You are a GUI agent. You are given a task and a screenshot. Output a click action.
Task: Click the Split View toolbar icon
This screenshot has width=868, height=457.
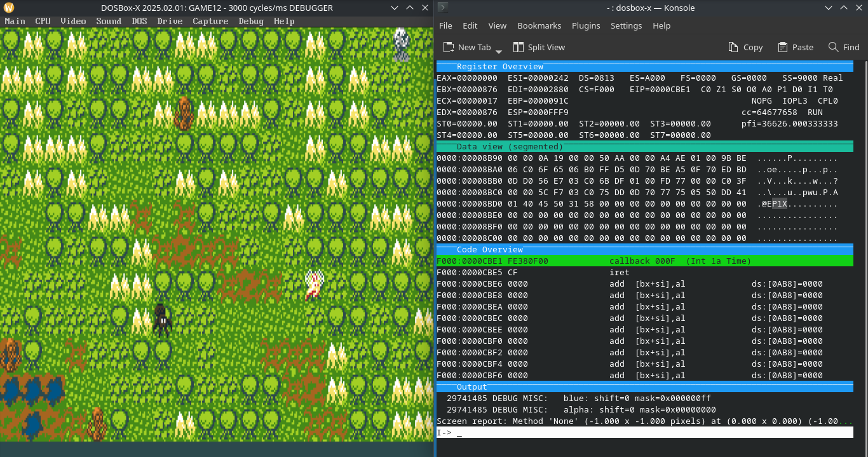coord(519,47)
